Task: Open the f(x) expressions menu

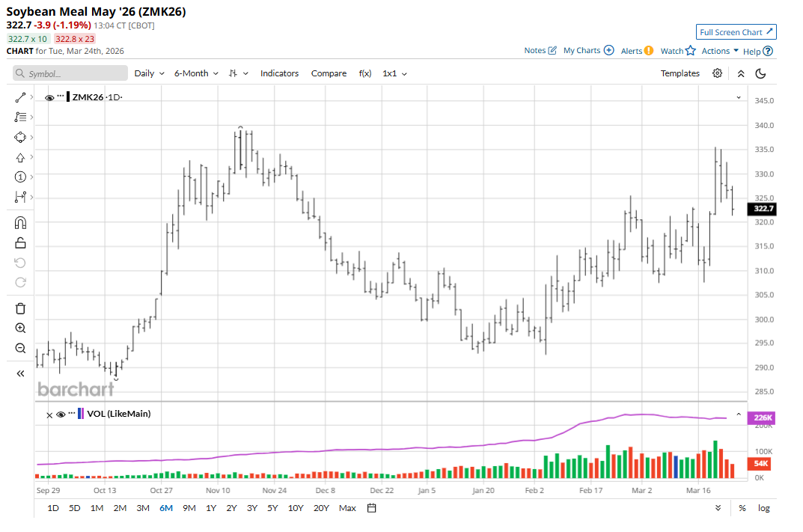Action: (365, 74)
